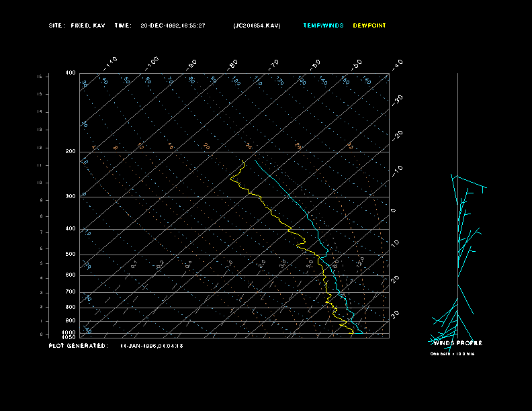Click the -50 temperature label on top

click(356, 64)
